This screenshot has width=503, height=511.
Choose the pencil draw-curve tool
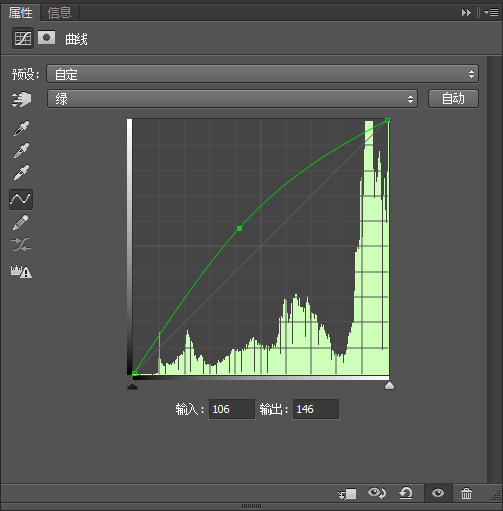click(21, 222)
